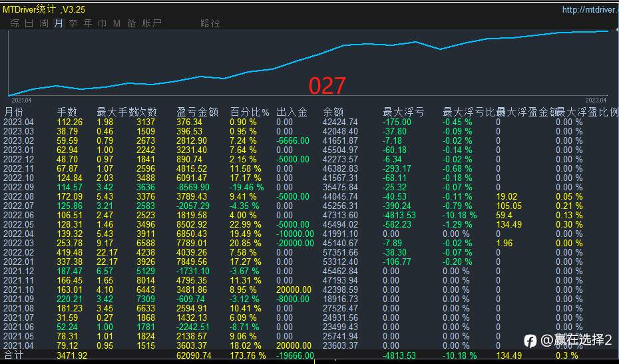Click the 路径 path button
This screenshot has width=619, height=364.
click(x=210, y=23)
